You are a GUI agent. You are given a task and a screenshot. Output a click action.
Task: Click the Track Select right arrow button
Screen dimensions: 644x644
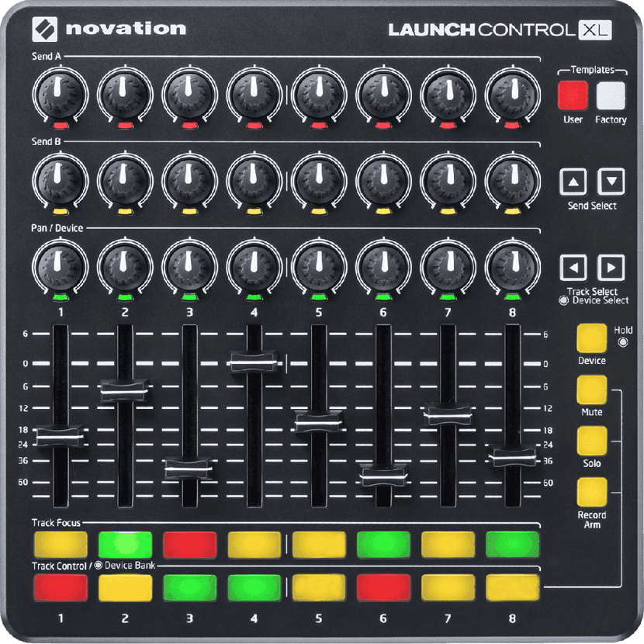pyautogui.click(x=611, y=268)
